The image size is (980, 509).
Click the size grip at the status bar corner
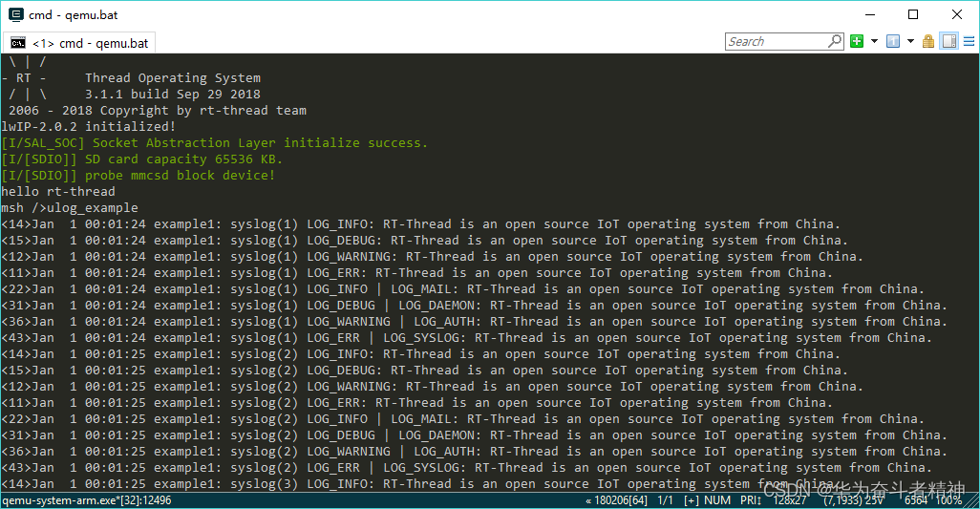pyautogui.click(x=971, y=501)
